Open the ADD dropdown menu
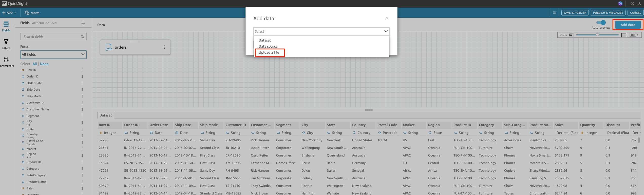The width and height of the screenshot is (644, 195). click(x=9, y=13)
